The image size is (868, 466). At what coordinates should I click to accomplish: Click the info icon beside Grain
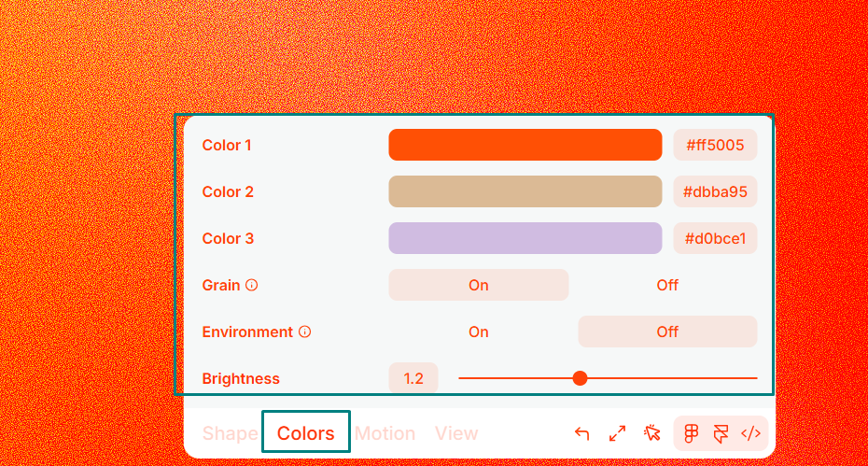251,285
